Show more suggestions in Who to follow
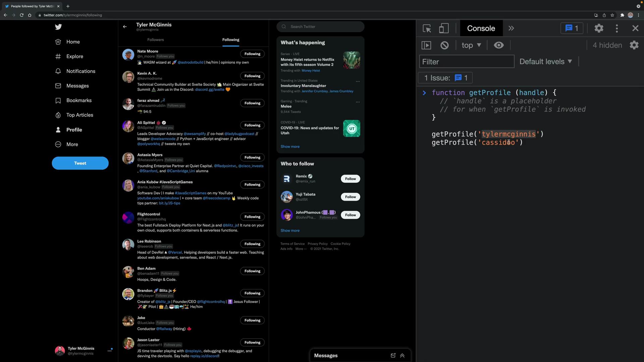This screenshot has height=362, width=644. (290, 231)
